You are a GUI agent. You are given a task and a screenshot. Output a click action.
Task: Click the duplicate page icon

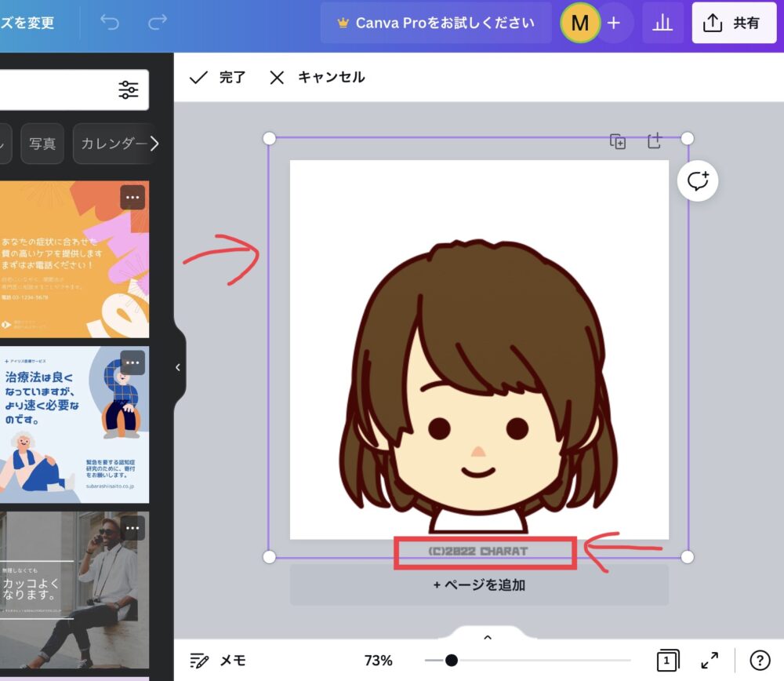pos(618,141)
